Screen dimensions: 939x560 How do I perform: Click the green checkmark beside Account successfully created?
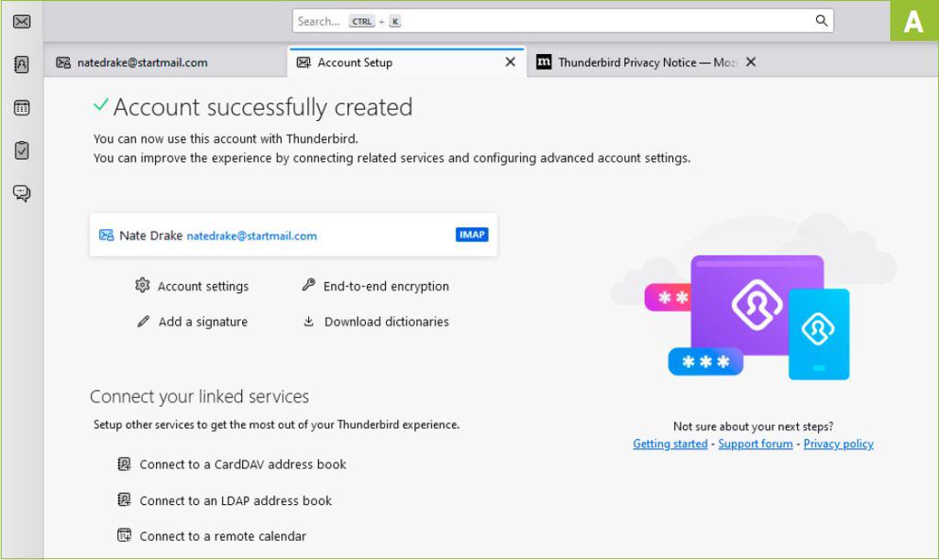(x=101, y=104)
